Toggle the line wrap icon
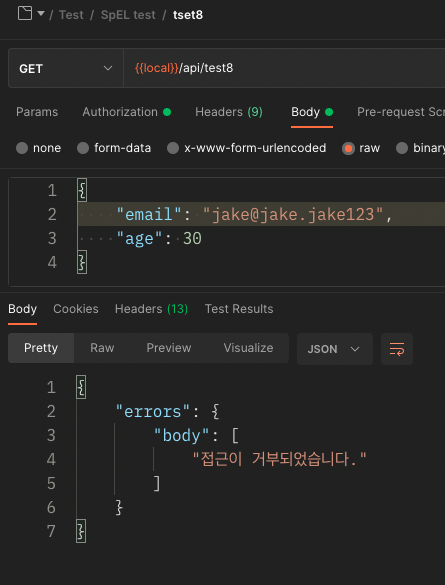 397,349
